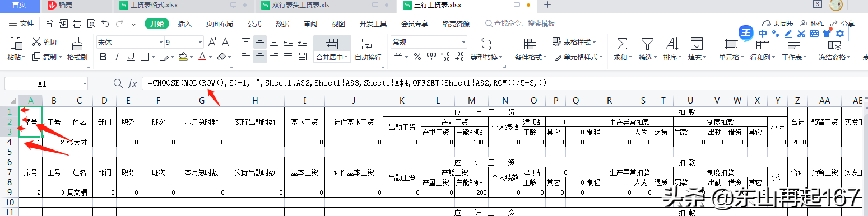
Task: Align text to top
Action: click(245, 42)
